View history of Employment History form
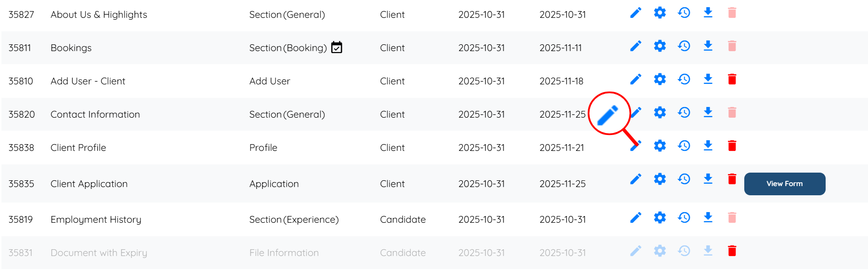 pos(684,218)
